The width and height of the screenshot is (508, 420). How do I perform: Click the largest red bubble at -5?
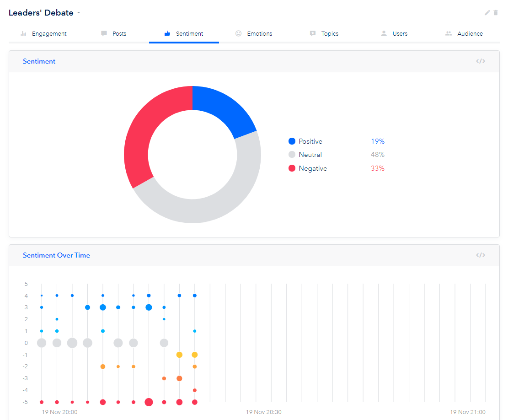tap(149, 402)
